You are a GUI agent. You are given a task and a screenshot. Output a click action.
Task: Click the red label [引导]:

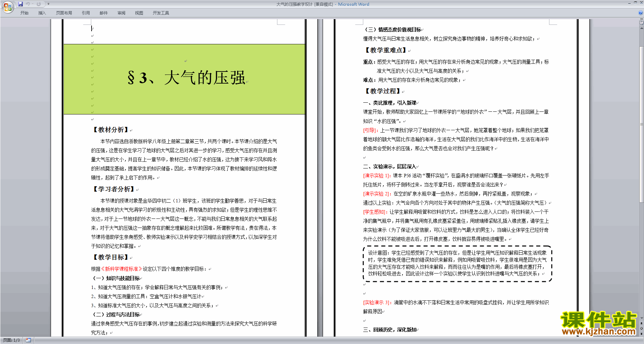click(371, 130)
